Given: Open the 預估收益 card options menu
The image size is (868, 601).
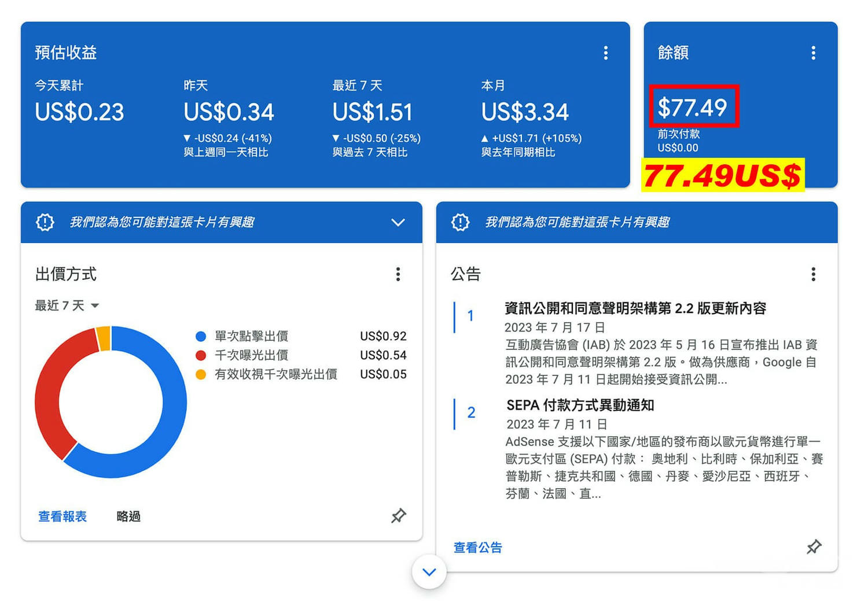Looking at the screenshot, I should click(606, 53).
